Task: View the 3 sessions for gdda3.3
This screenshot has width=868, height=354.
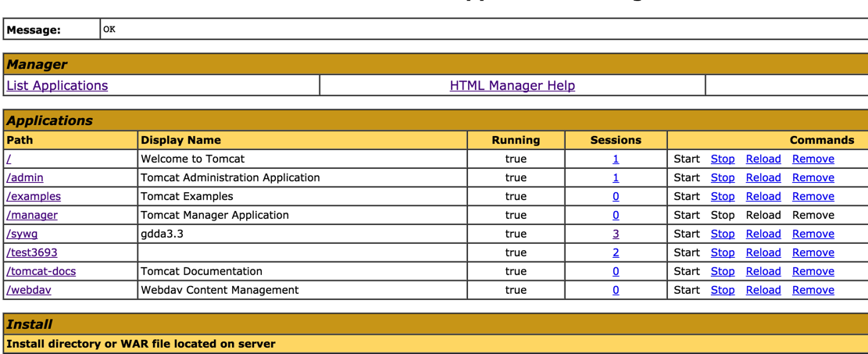Action: 616,234
